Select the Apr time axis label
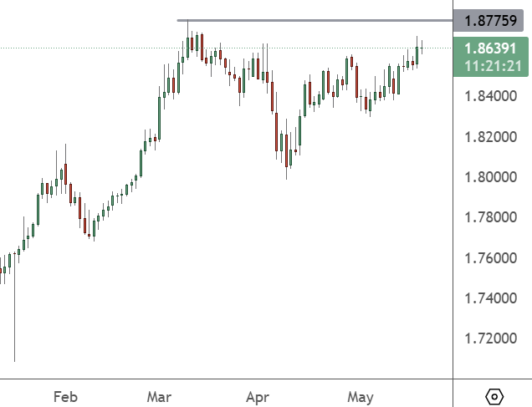Screen dimensions: 532x407 (260, 396)
